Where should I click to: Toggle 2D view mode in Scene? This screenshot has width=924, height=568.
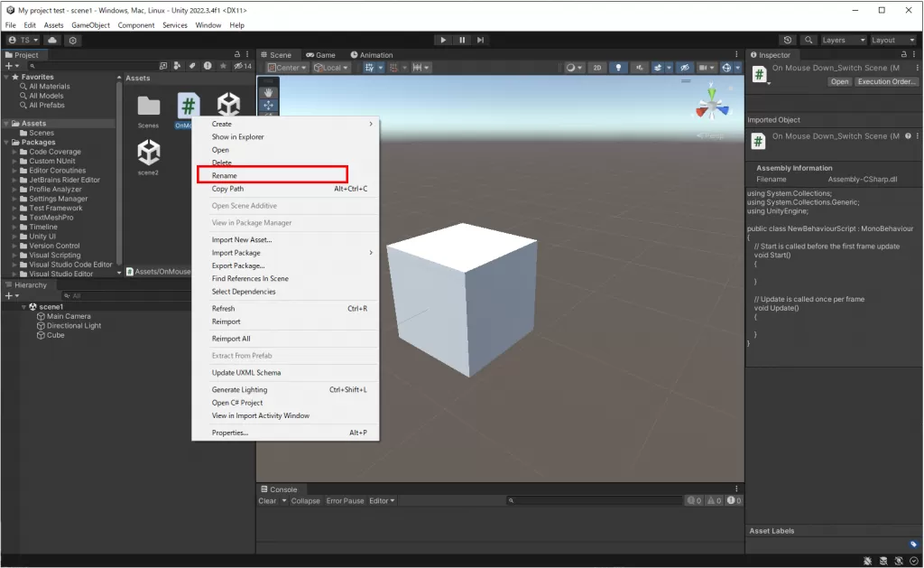596,68
